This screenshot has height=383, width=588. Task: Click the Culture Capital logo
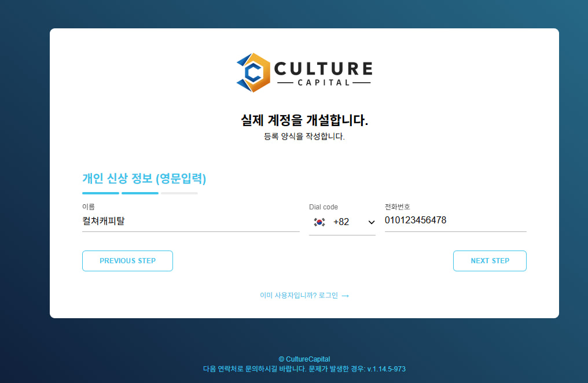tap(304, 73)
